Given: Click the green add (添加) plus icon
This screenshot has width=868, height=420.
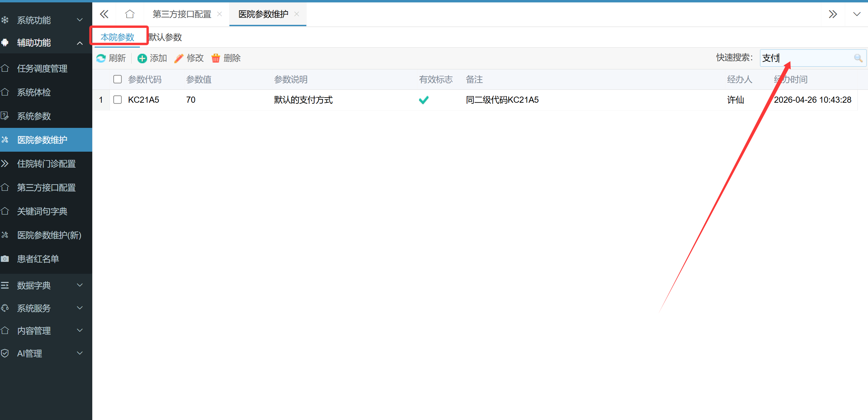Looking at the screenshot, I should pos(142,58).
